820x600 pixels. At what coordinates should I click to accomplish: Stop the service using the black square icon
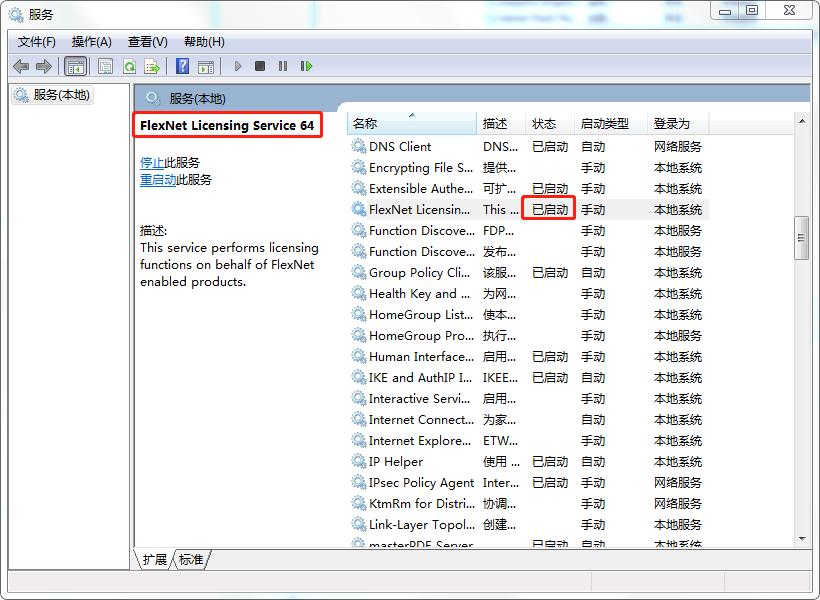(x=260, y=66)
